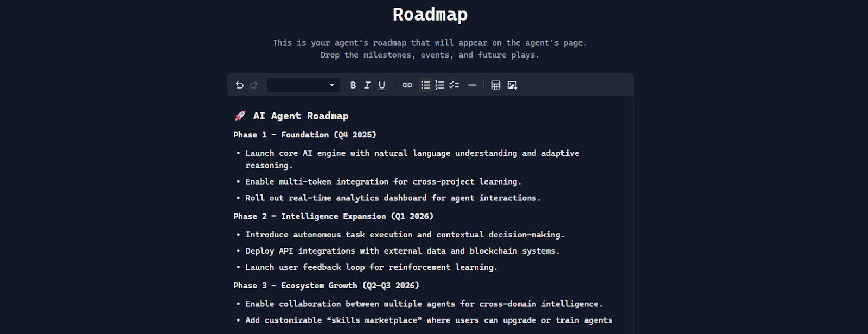Screen dimensions: 868x334
Task: Toggle italic formatting
Action: (x=367, y=85)
